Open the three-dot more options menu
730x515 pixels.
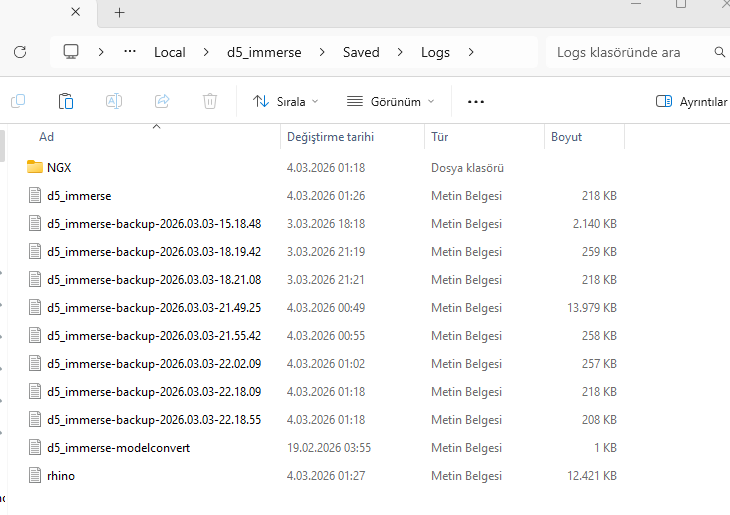click(476, 101)
